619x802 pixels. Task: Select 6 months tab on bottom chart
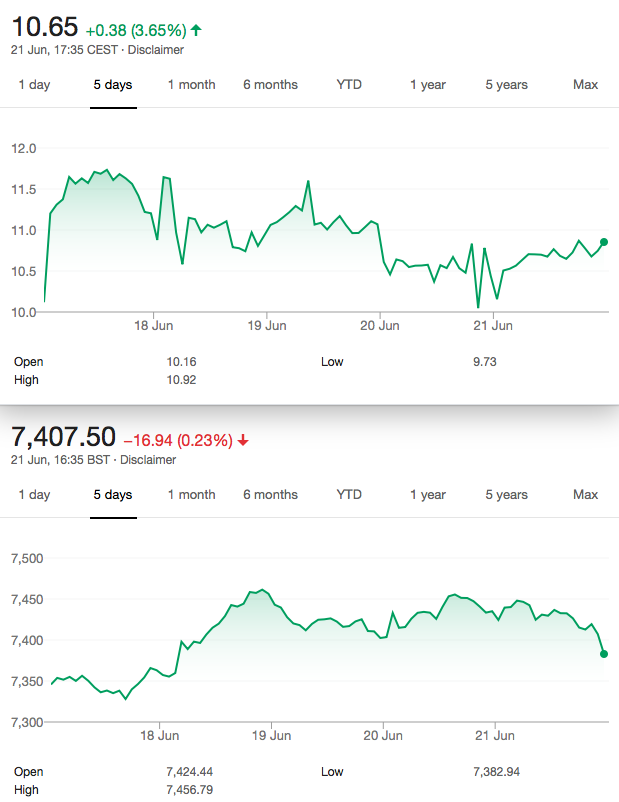tap(270, 495)
